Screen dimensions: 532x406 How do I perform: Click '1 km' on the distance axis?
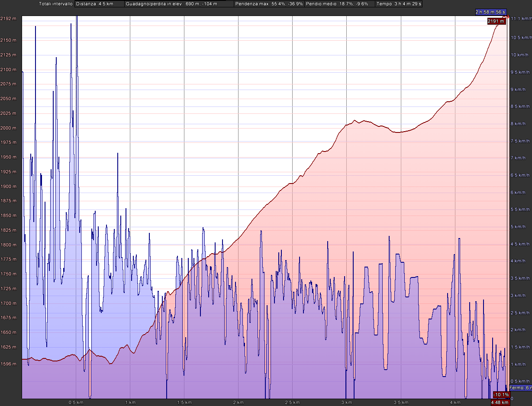130,403
